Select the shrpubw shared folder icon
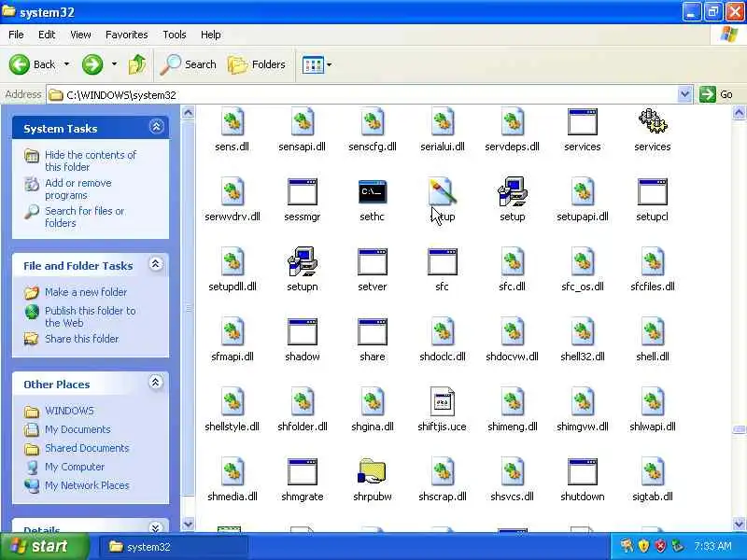Screen dimensions: 747x560 [372, 471]
